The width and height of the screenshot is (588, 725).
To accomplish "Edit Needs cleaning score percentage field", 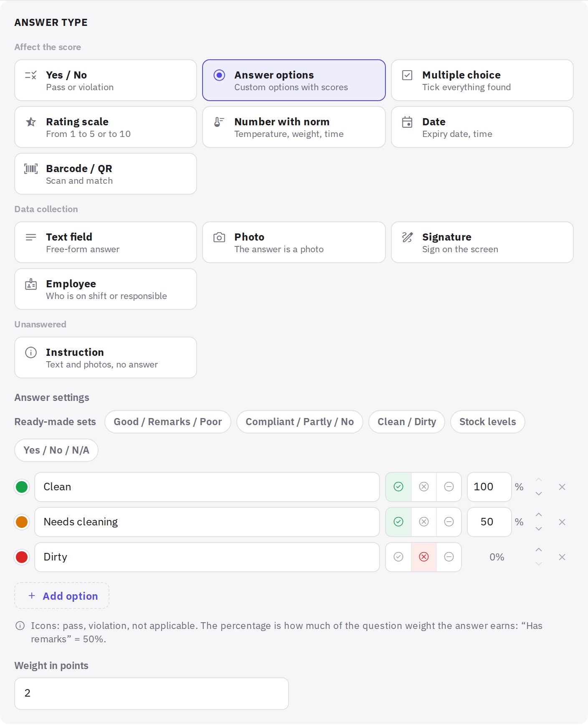I will tap(489, 522).
